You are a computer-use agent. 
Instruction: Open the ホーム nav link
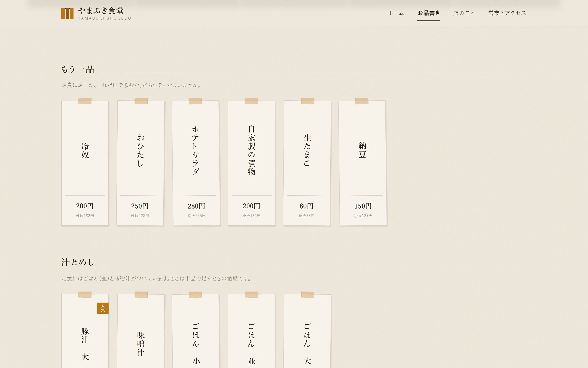396,13
